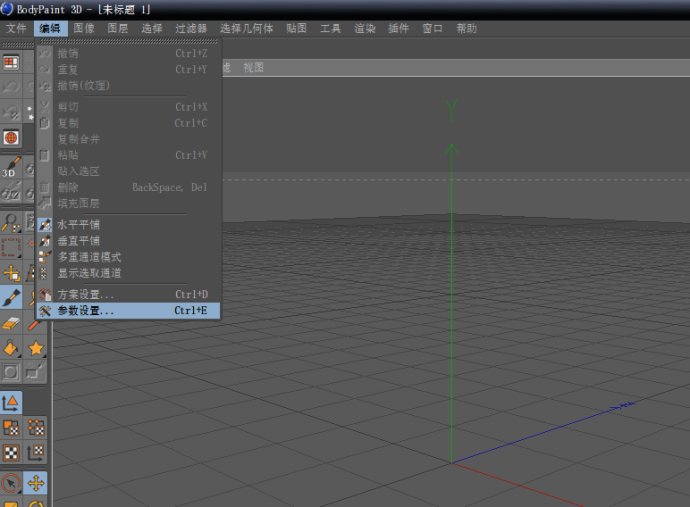Open the 选择几何体 menu

[246, 29]
